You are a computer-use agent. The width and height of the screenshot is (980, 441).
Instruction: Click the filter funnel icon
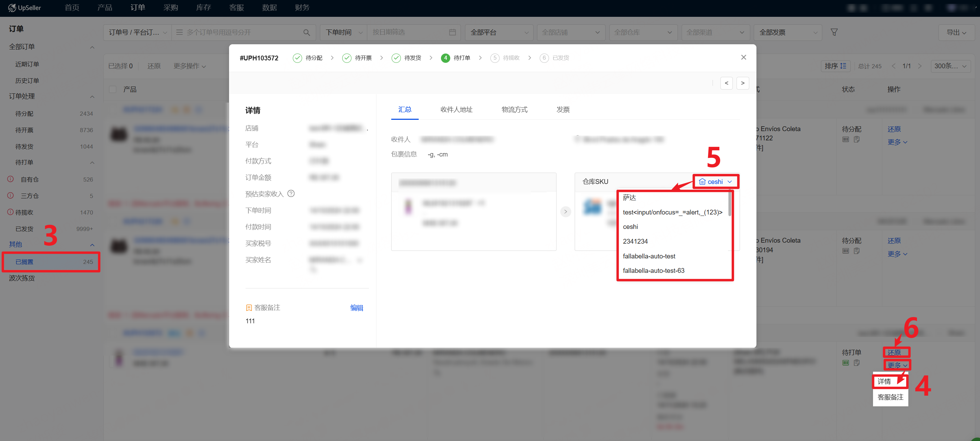834,32
